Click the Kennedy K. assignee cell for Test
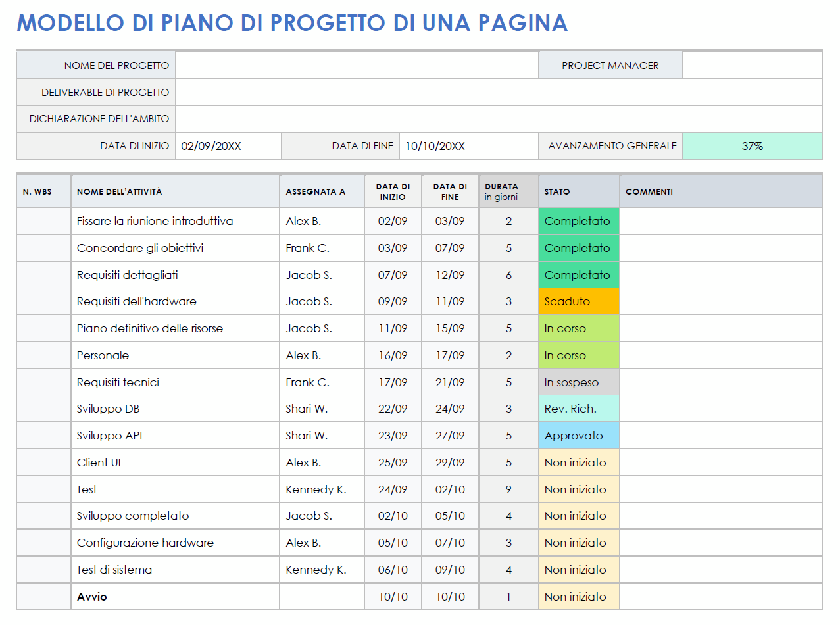840x625 pixels. (321, 489)
